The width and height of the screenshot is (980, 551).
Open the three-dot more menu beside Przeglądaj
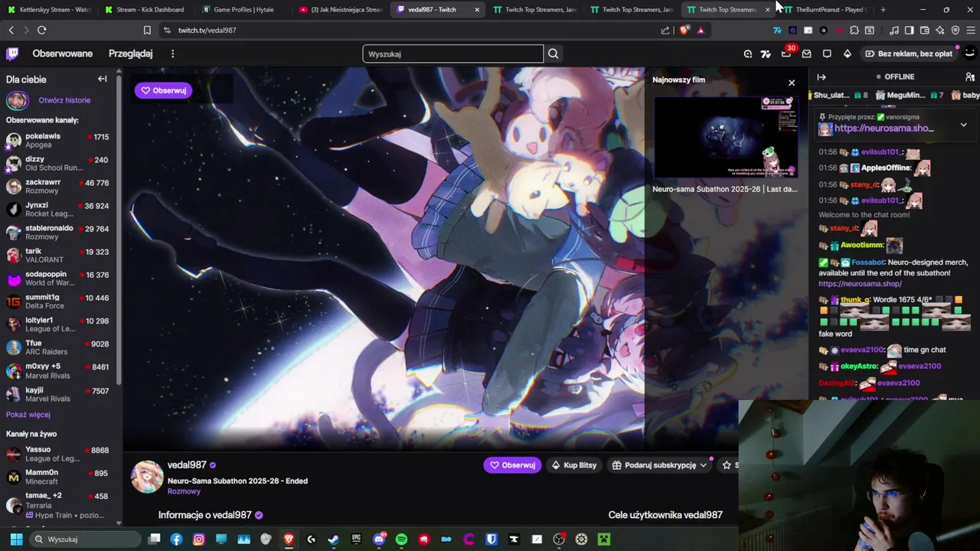click(172, 54)
